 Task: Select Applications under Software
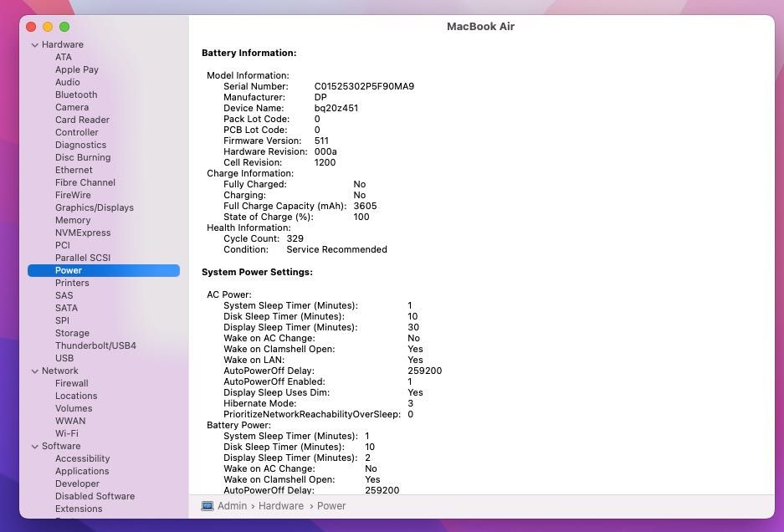[82, 471]
